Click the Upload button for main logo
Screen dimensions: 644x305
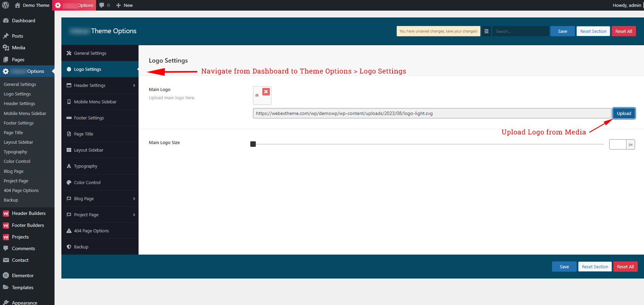624,113
